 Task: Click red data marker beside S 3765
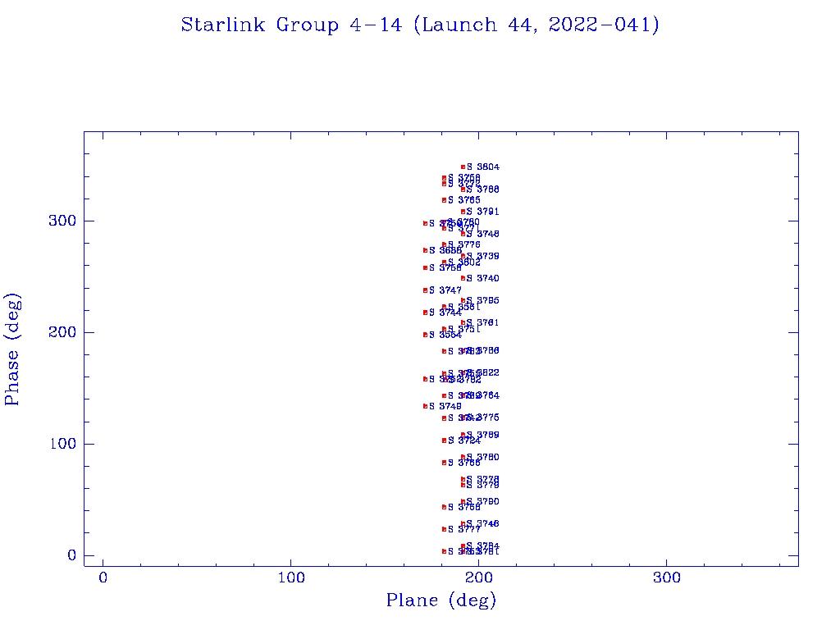[x=444, y=200]
